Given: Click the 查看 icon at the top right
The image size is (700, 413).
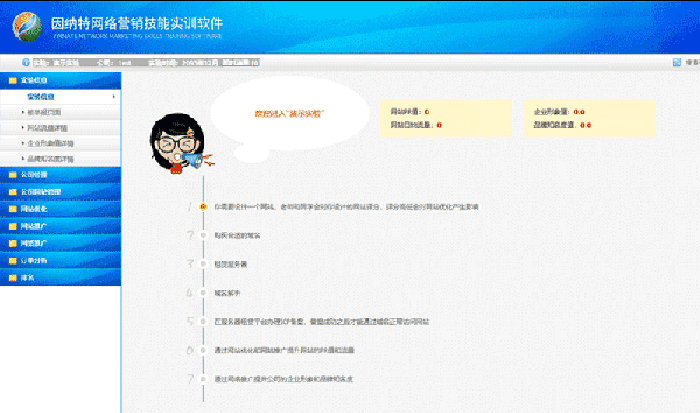Looking at the screenshot, I should [x=678, y=61].
